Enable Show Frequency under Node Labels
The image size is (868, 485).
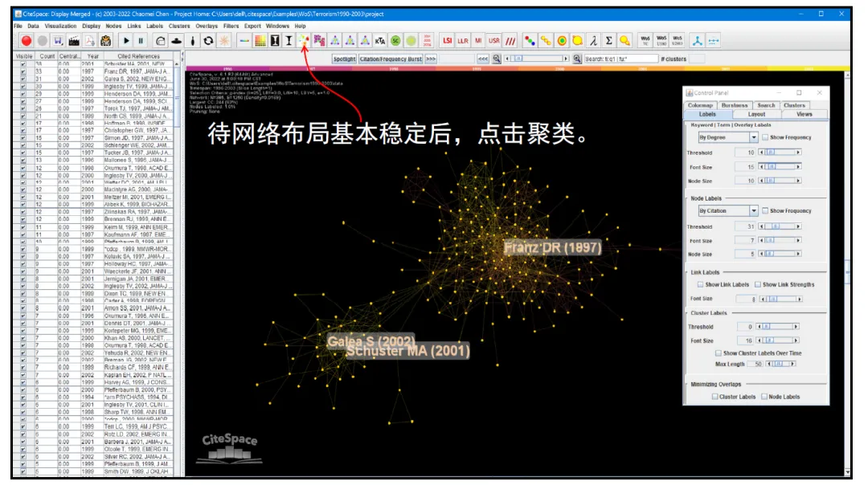click(x=765, y=210)
